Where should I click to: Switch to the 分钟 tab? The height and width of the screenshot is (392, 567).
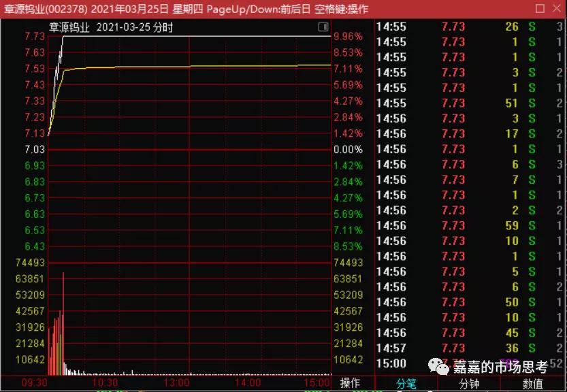click(x=469, y=383)
